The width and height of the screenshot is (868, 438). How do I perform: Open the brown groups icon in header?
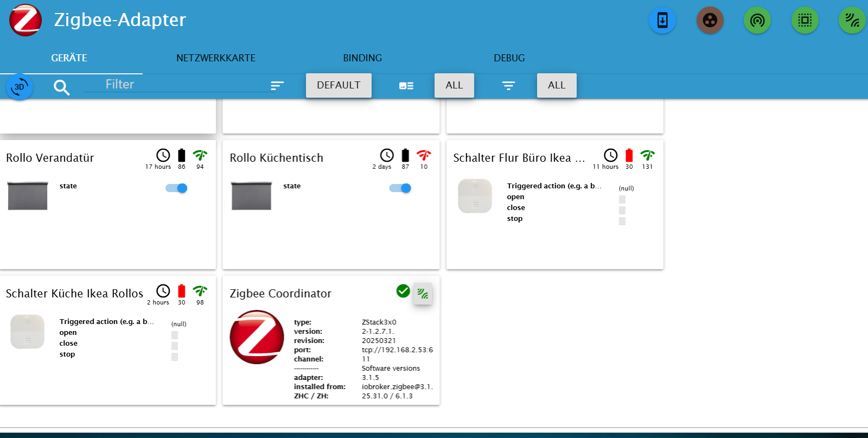[710, 20]
